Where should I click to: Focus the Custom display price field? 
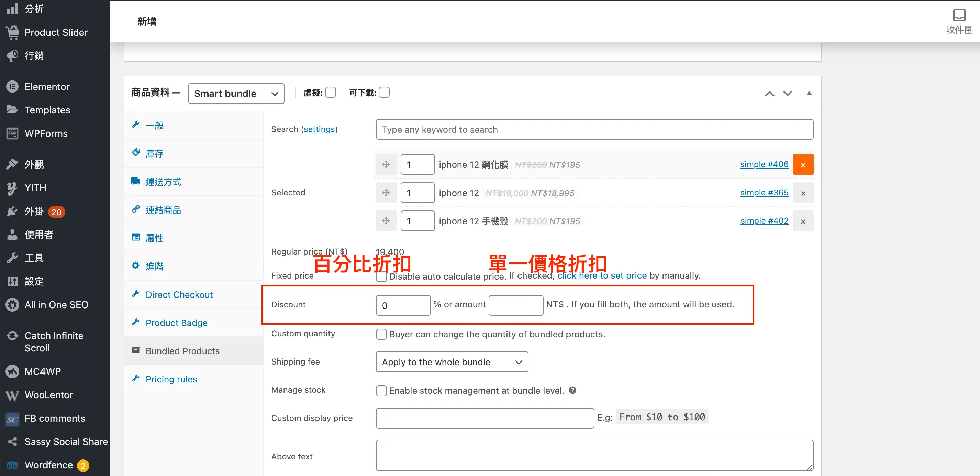[485, 418]
